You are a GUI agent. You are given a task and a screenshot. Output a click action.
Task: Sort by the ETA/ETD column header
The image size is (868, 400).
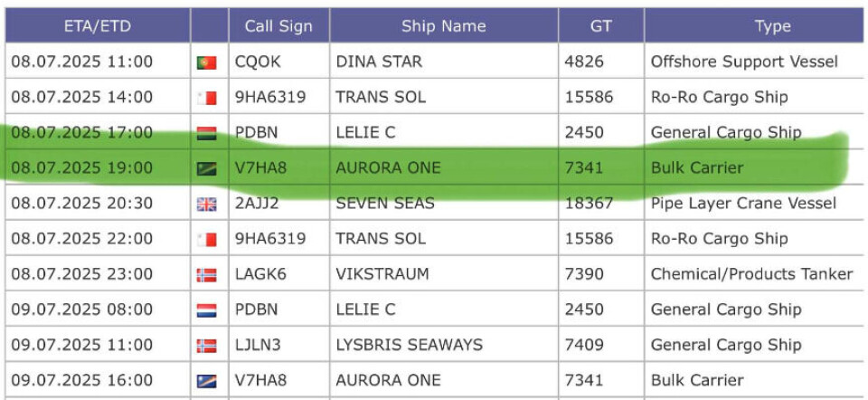pos(98,25)
